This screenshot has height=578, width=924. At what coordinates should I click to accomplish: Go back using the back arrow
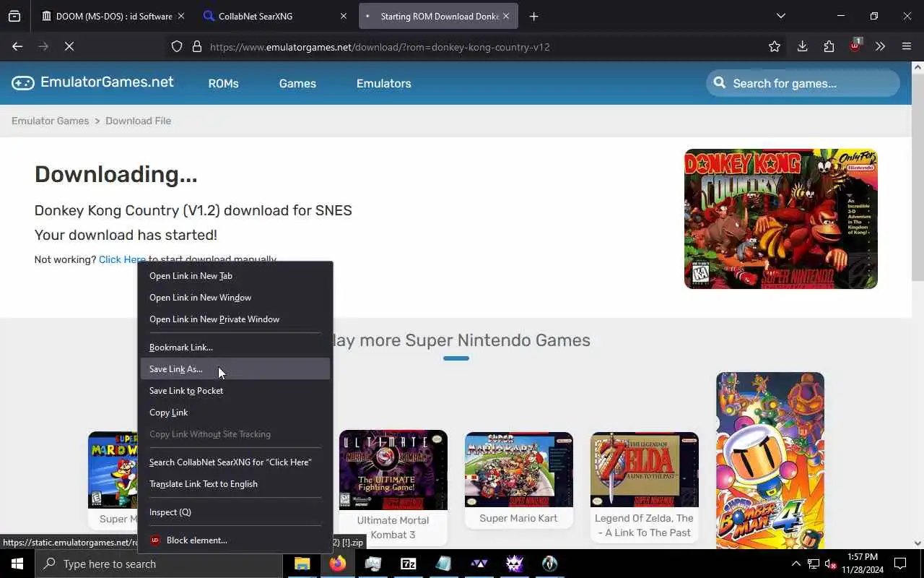click(x=17, y=46)
